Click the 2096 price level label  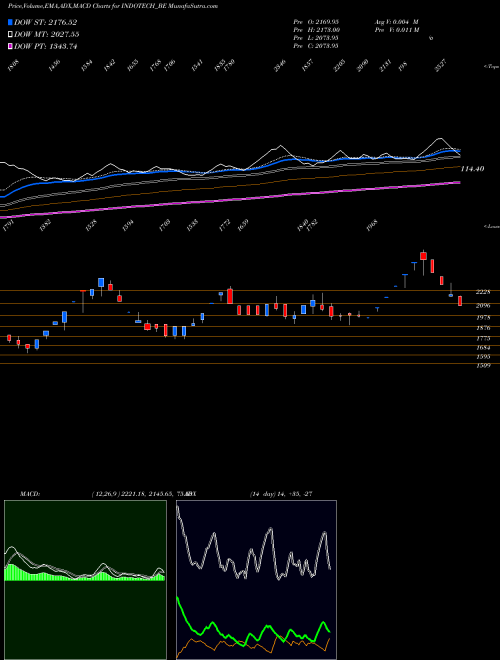click(x=483, y=305)
